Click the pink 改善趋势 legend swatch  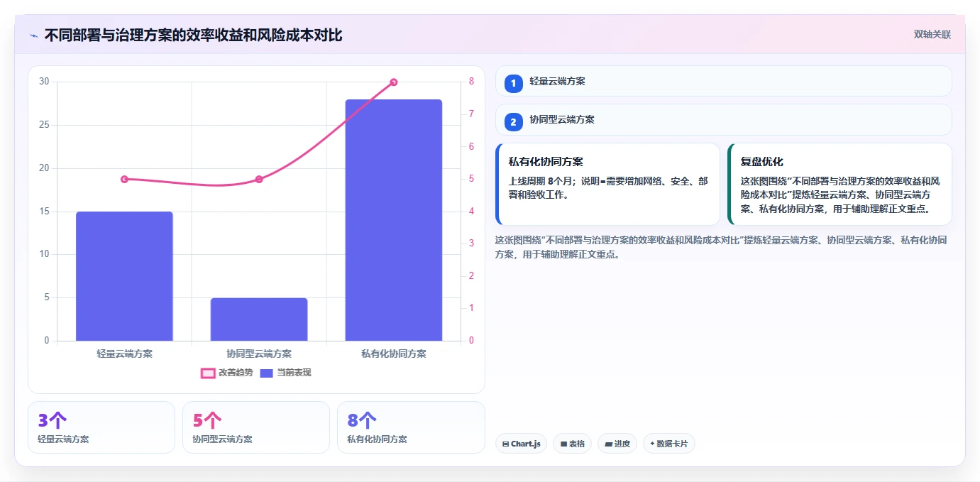[208, 373]
